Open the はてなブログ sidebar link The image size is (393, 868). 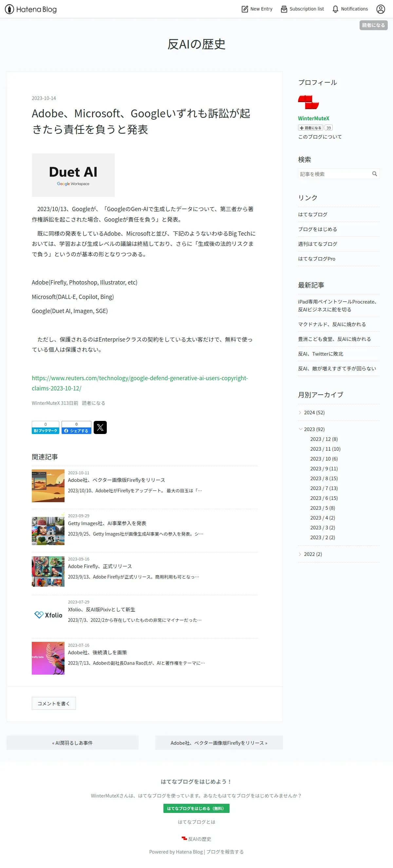312,215
